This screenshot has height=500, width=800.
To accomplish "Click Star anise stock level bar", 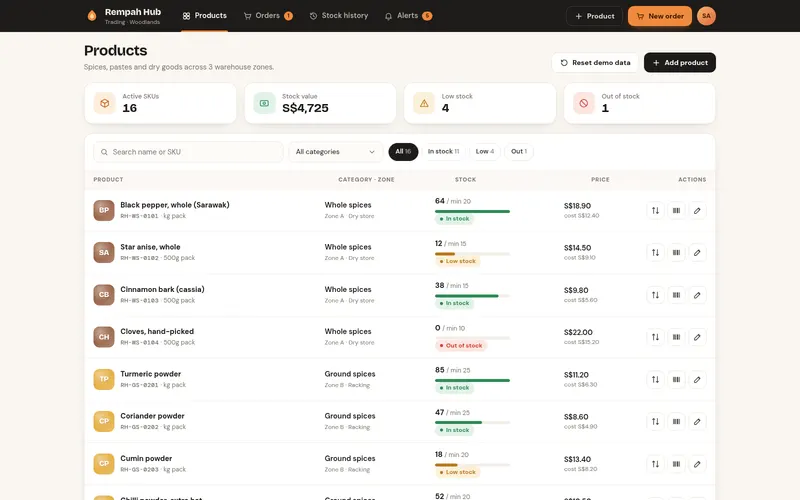I will pos(472,254).
